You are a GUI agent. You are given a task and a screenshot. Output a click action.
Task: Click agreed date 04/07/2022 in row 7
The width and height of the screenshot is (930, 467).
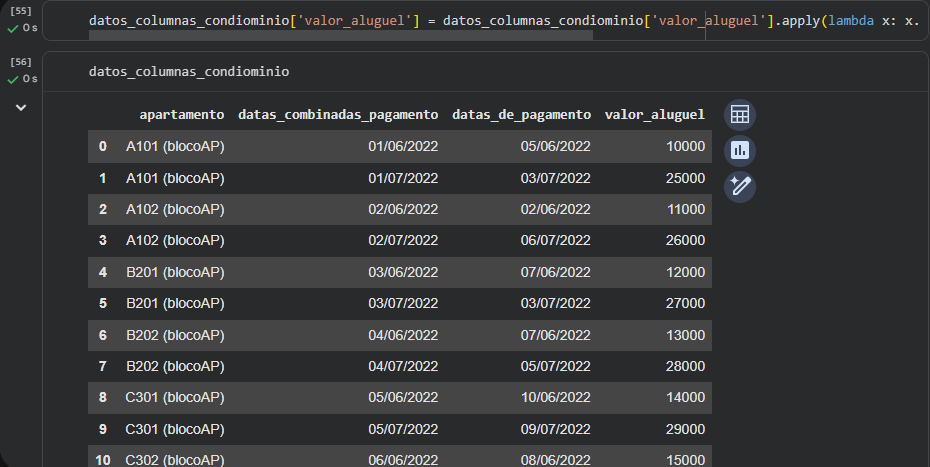click(x=403, y=366)
